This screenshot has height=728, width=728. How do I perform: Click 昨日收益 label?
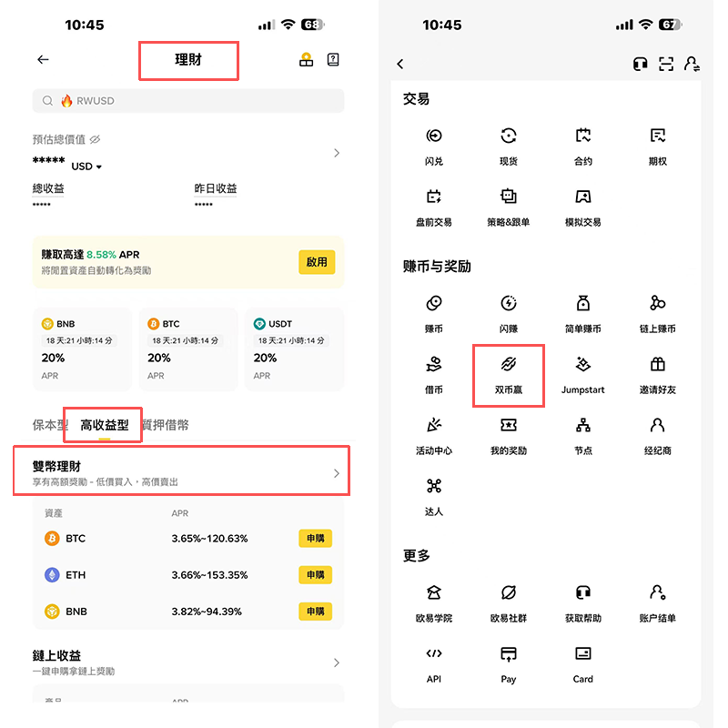pos(216,188)
